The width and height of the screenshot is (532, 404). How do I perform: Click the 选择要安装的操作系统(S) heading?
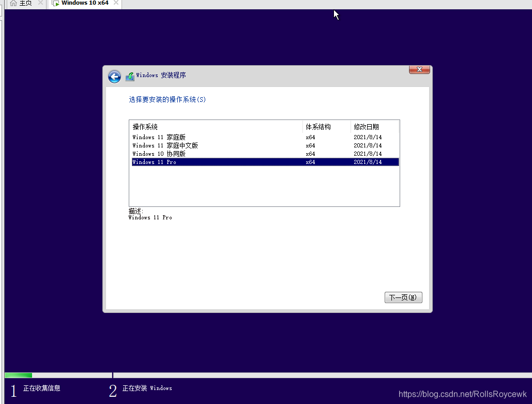coord(168,99)
